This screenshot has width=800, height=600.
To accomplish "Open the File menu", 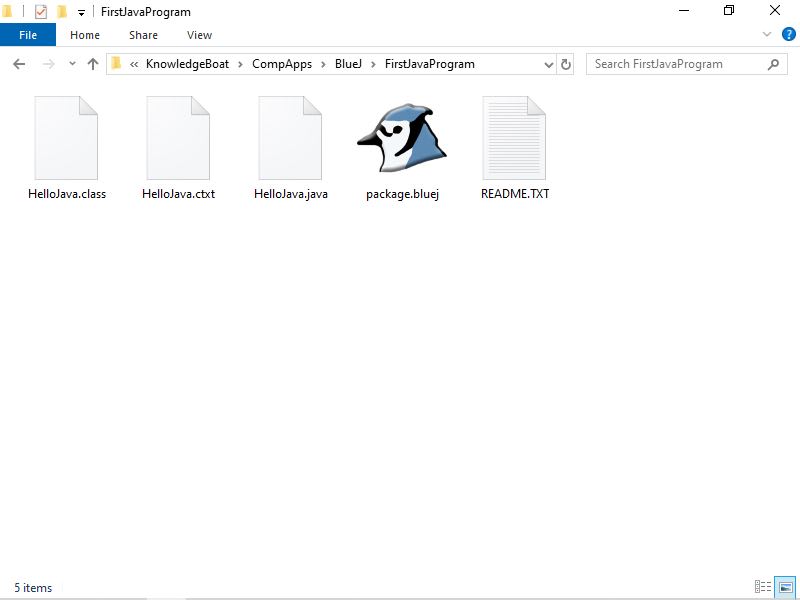I will (x=28, y=35).
